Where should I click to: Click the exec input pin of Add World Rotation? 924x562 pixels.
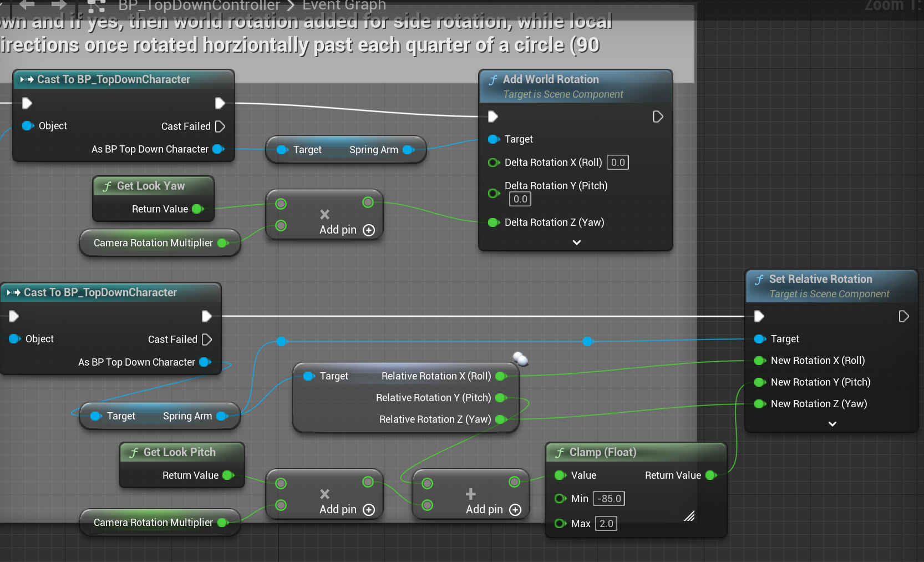pyautogui.click(x=493, y=117)
